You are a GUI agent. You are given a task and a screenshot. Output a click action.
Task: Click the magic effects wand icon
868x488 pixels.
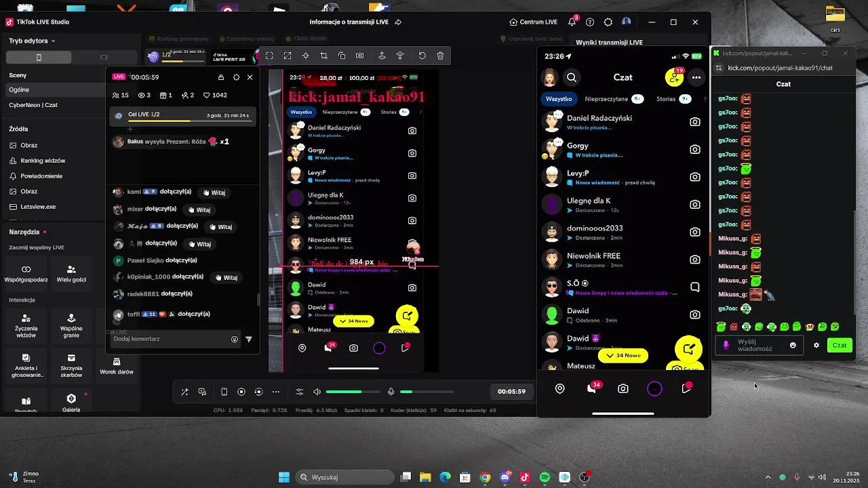pyautogui.click(x=184, y=392)
